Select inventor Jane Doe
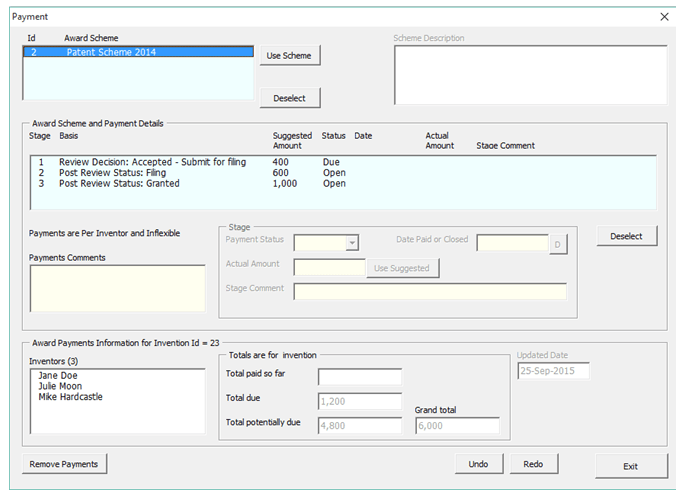 tap(60, 375)
